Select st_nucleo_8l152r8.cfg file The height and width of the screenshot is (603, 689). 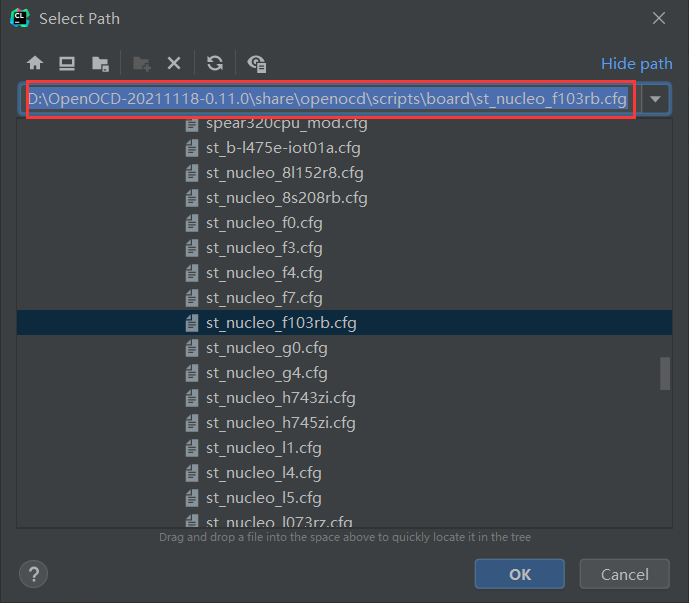point(284,173)
